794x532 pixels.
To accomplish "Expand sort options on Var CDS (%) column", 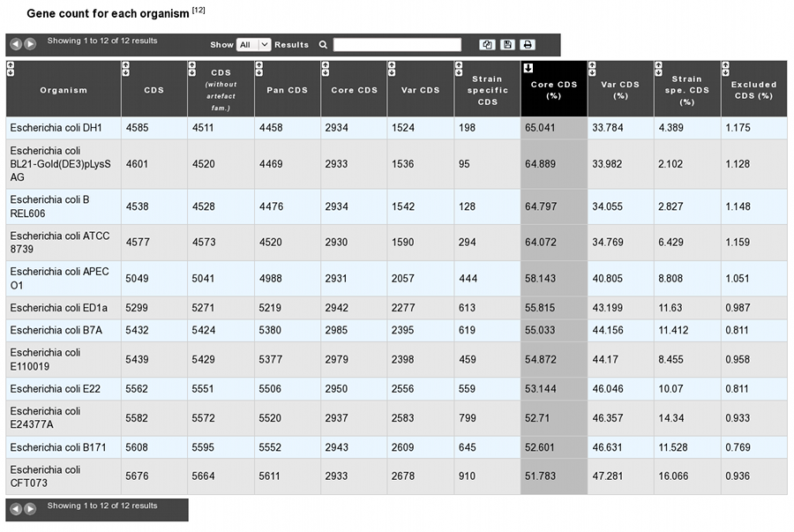I will pyautogui.click(x=592, y=69).
